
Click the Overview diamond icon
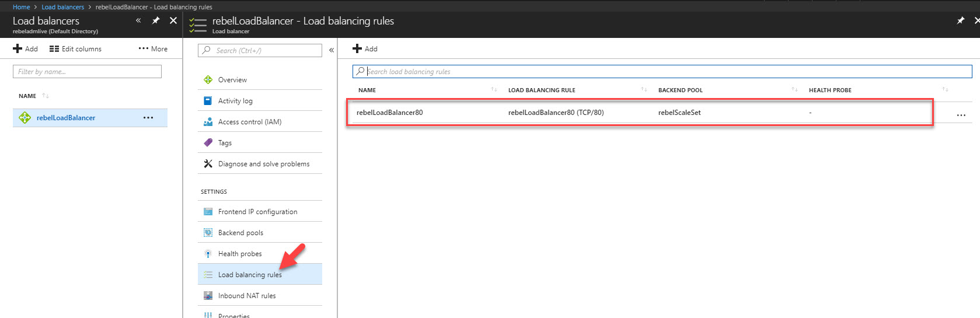pyautogui.click(x=208, y=80)
